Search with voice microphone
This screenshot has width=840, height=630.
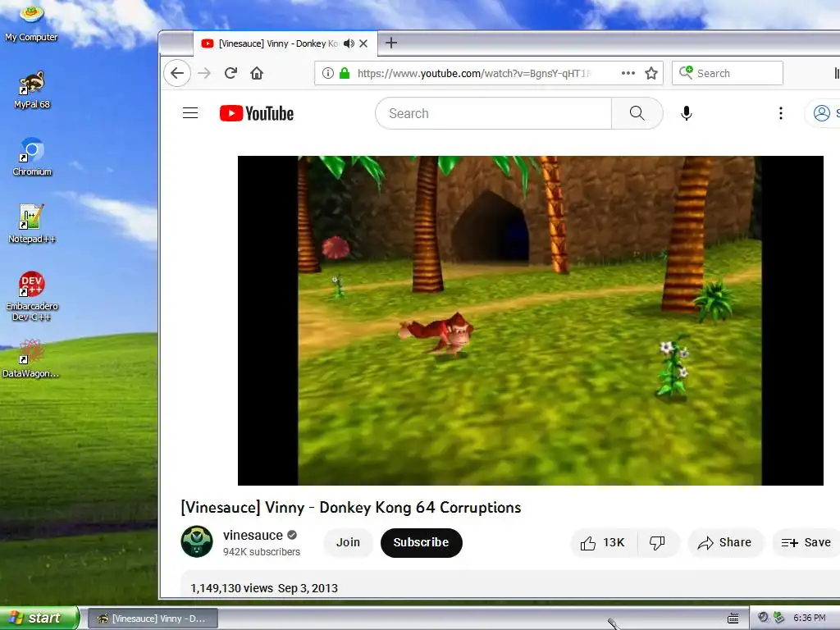(687, 113)
